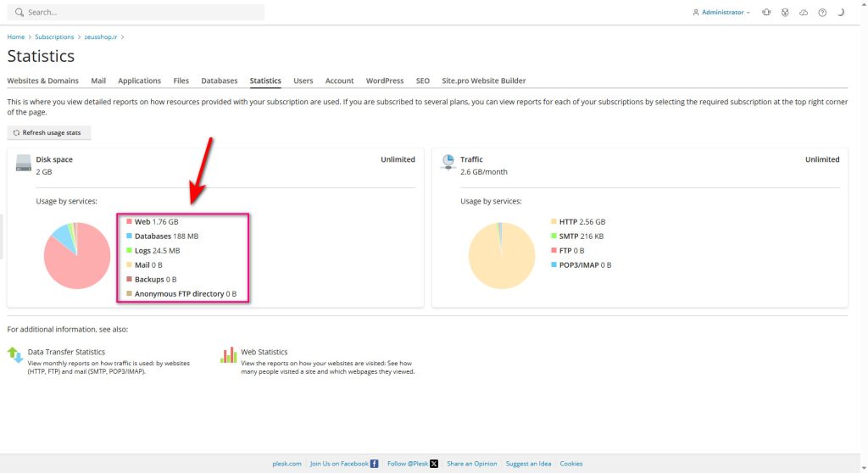Open the Data Transfer Statistics link
The image size is (868, 473).
[x=67, y=352]
